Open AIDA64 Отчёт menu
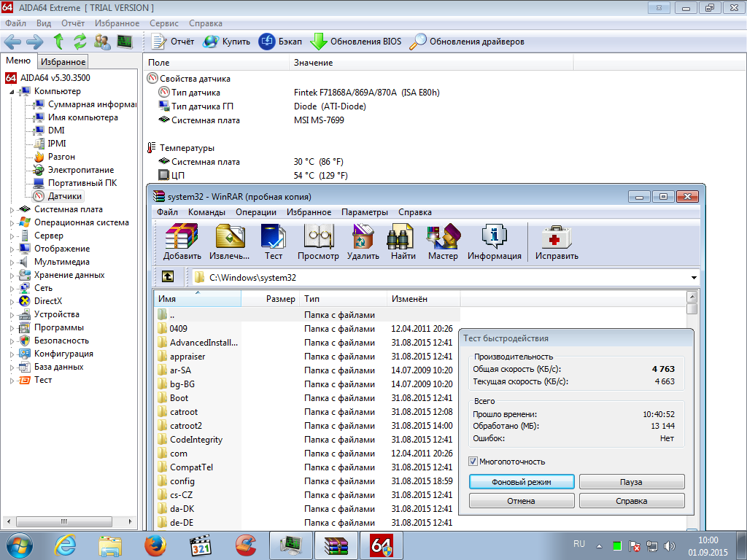Screen dimensions: 747x560 click(x=73, y=23)
